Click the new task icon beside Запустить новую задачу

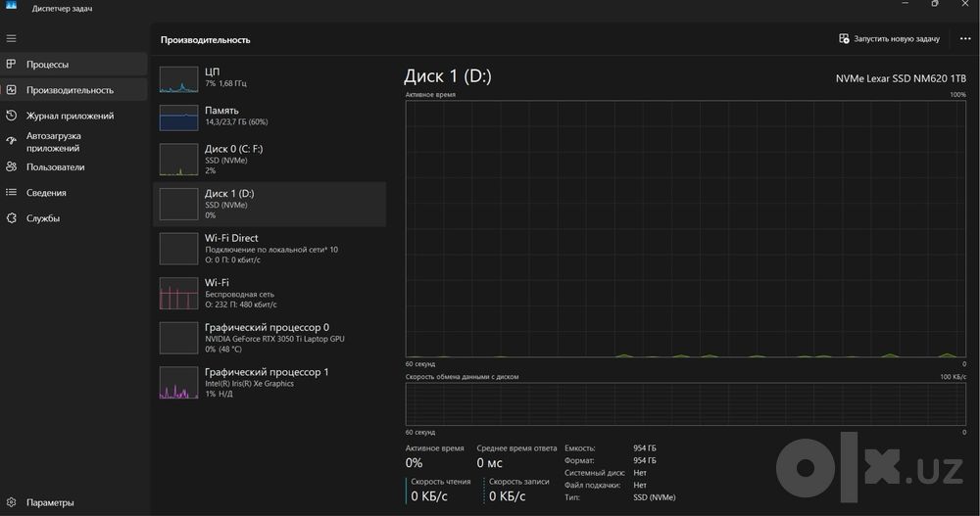tap(844, 39)
